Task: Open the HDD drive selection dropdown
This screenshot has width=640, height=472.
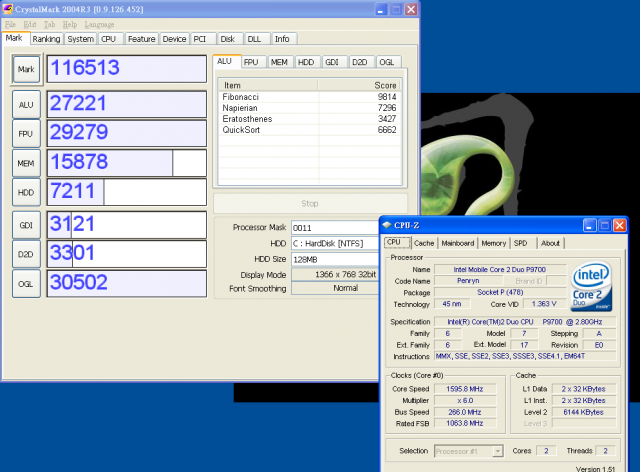Action: [x=336, y=243]
